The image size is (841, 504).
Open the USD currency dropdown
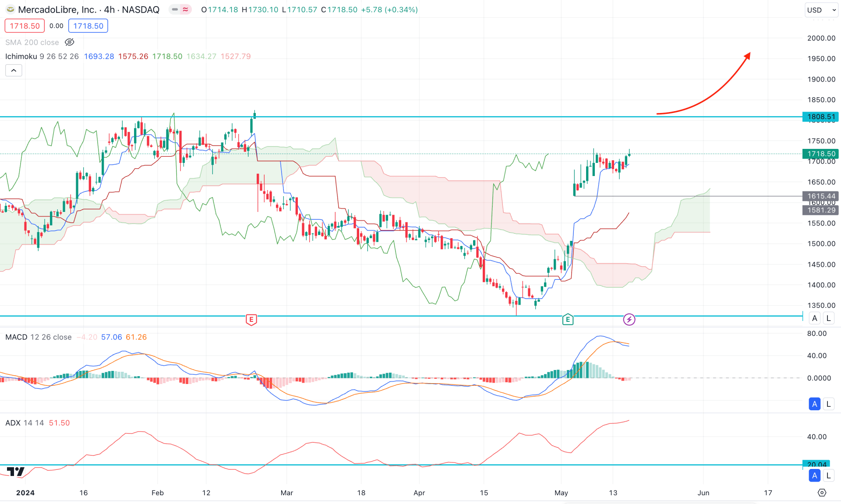point(821,10)
